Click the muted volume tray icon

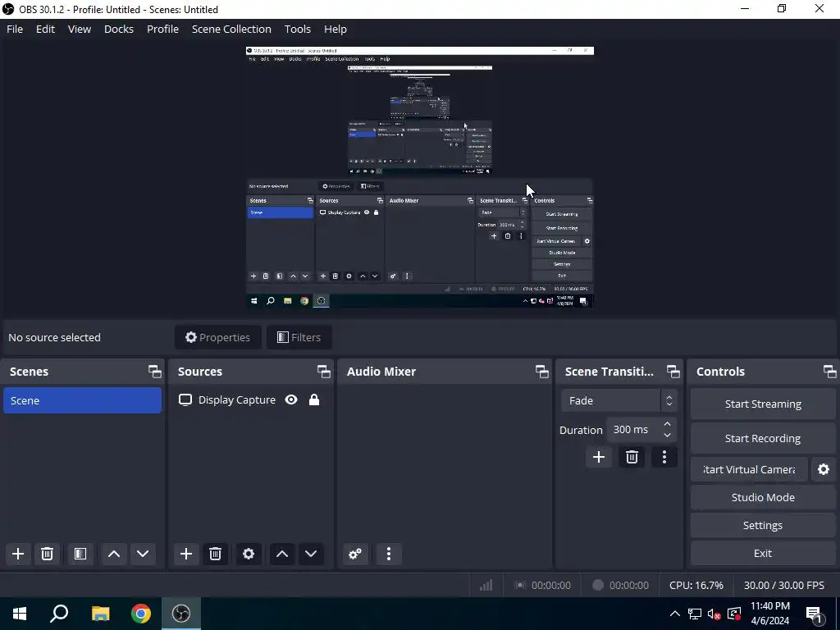pyautogui.click(x=714, y=614)
